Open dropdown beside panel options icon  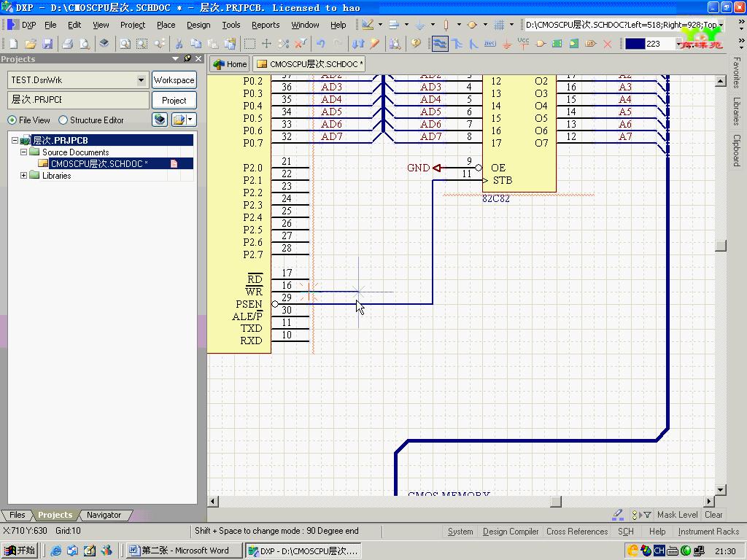click(190, 120)
